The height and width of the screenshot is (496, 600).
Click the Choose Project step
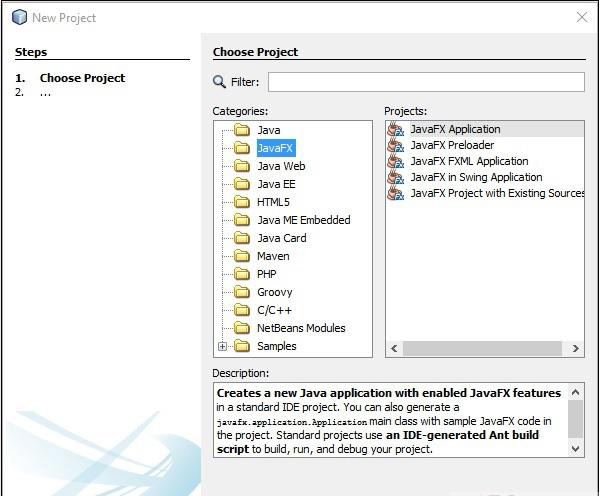(x=82, y=78)
